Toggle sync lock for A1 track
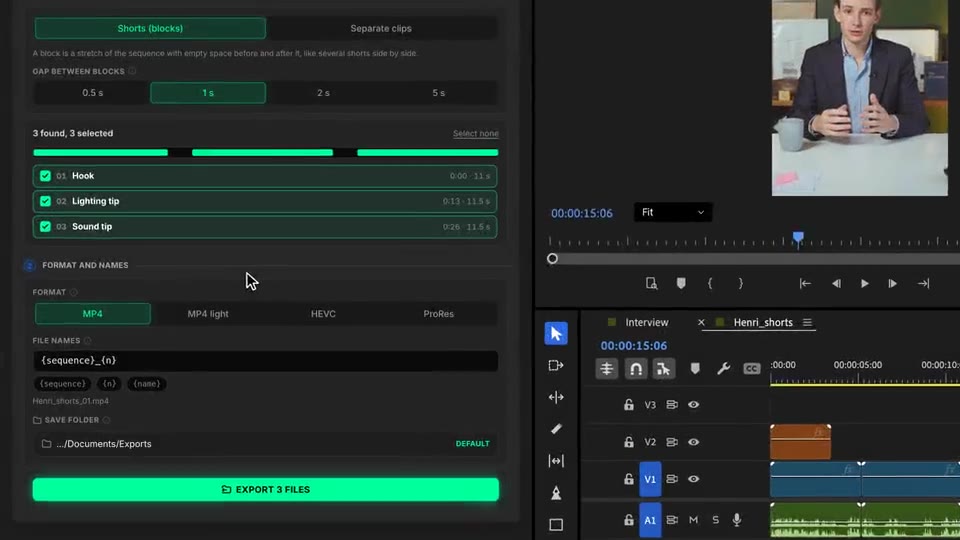Screen dimensions: 960x540 click(x=672, y=520)
